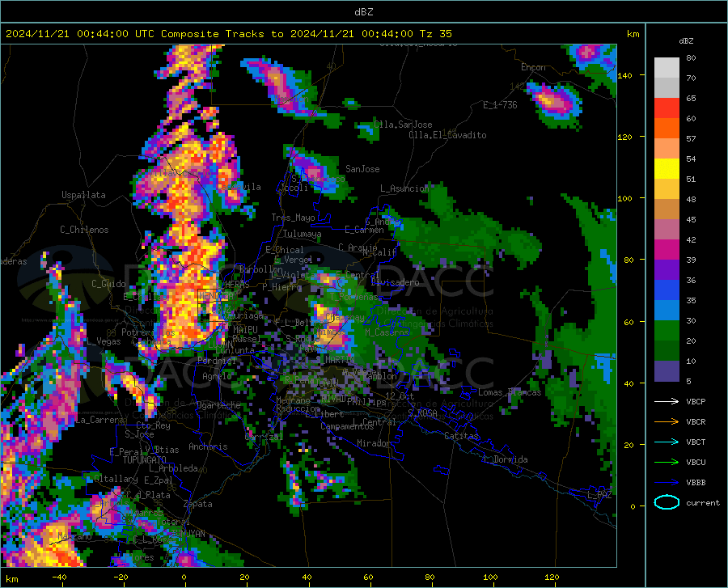Click the E_1-736 place label

pyautogui.click(x=500, y=105)
